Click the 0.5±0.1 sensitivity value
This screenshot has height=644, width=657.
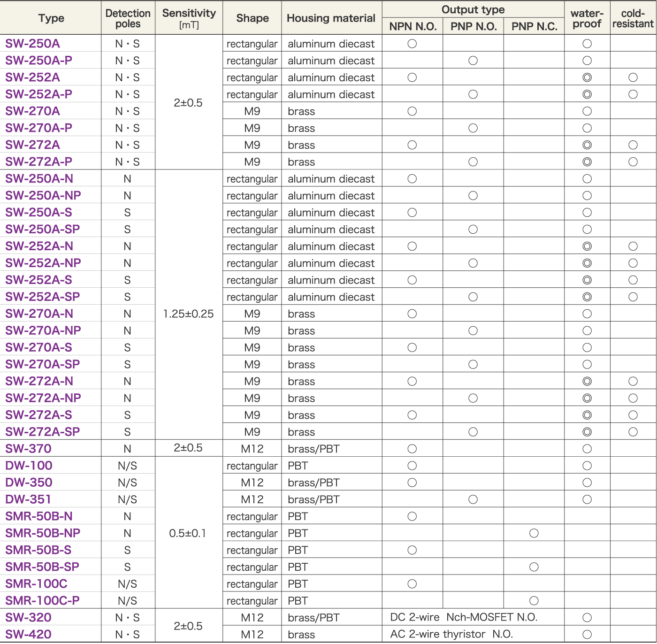[x=188, y=534]
